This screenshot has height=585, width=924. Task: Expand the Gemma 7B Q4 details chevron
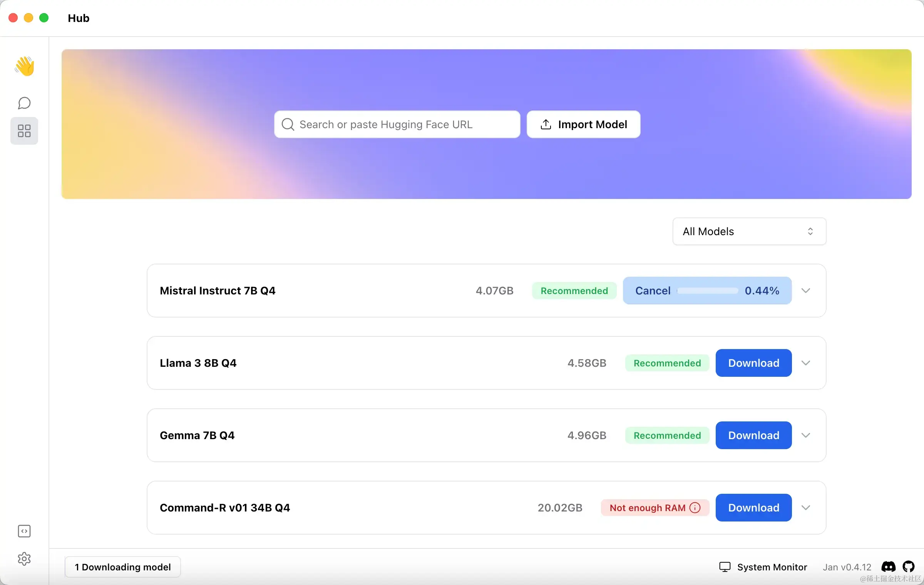pos(806,435)
